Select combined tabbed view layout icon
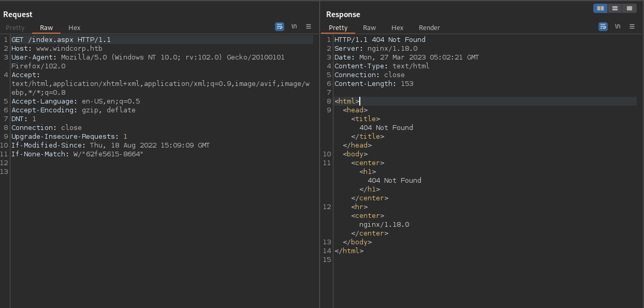Image resolution: width=644 pixels, height=308 pixels. (630, 9)
